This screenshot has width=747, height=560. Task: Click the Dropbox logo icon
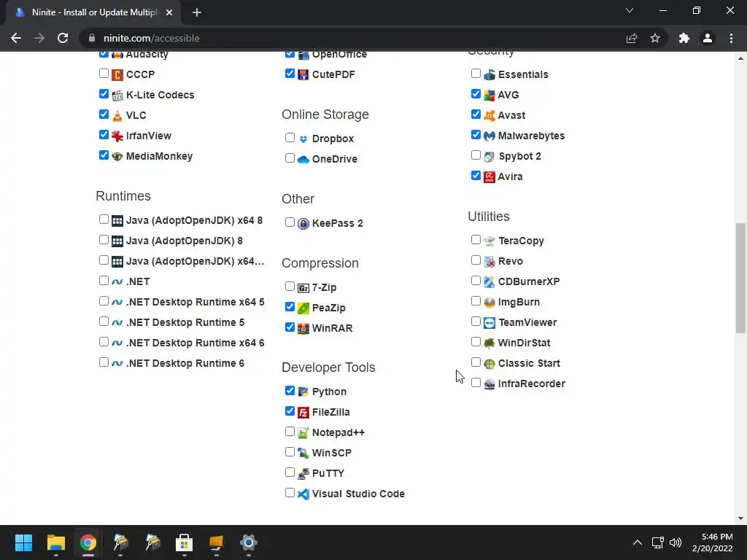click(303, 139)
